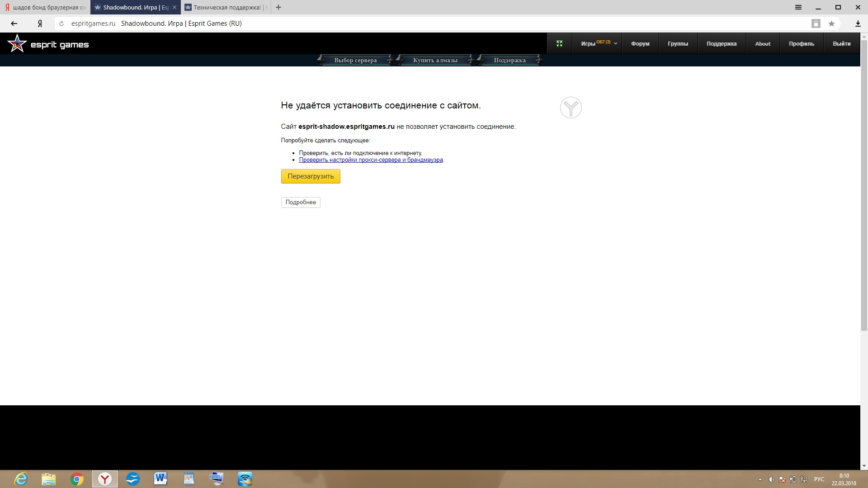
Task: Open proxy and firewall settings link
Action: point(371,160)
